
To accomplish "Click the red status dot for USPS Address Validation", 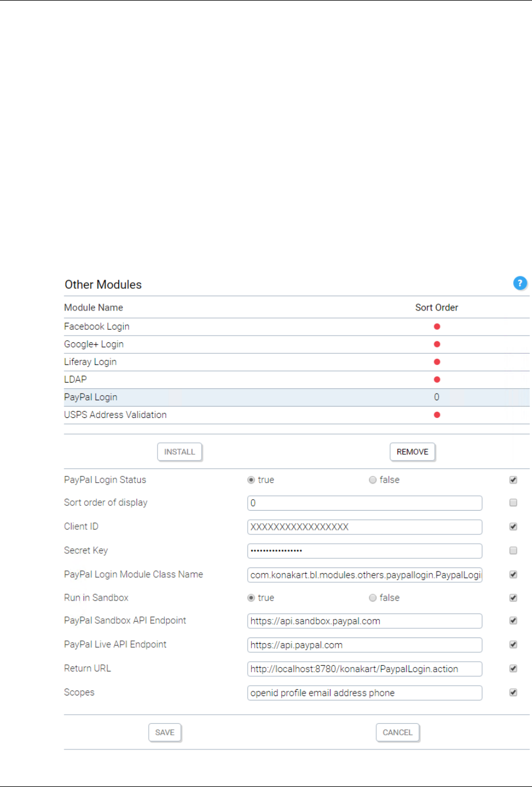I will pos(437,415).
